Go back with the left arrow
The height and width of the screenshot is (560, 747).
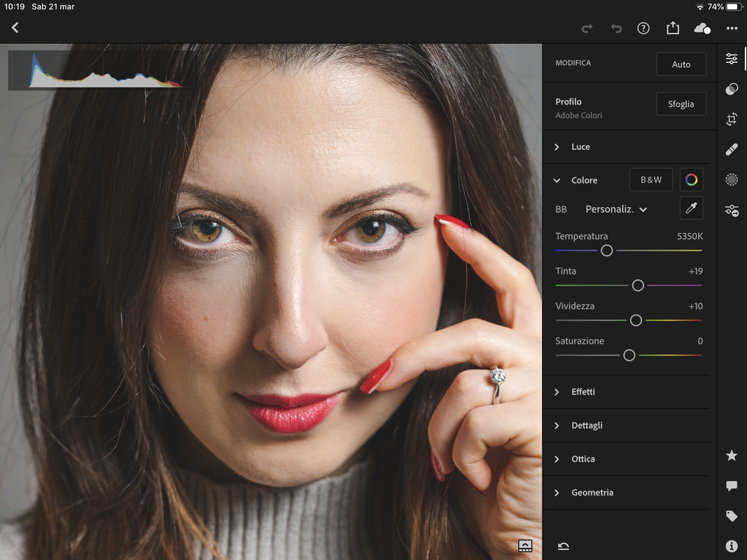coord(15,27)
